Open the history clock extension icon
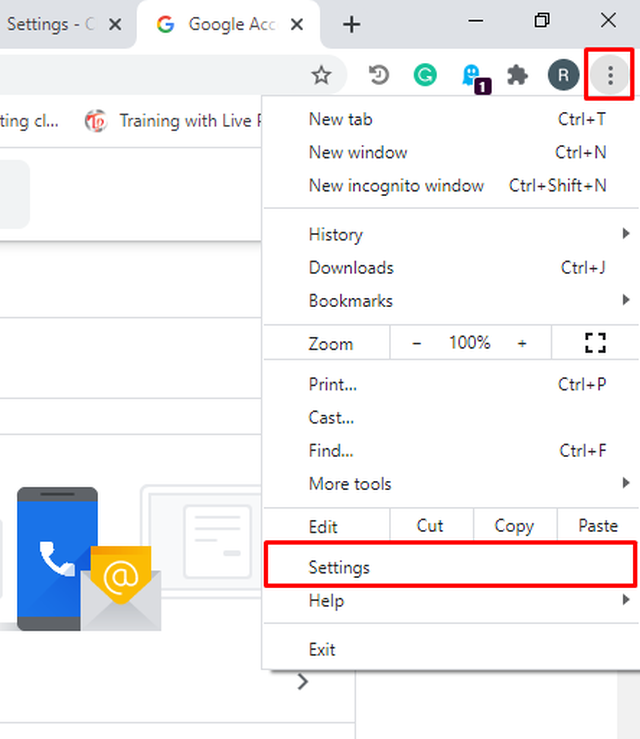Screen dimensions: 640x739 tap(378, 75)
